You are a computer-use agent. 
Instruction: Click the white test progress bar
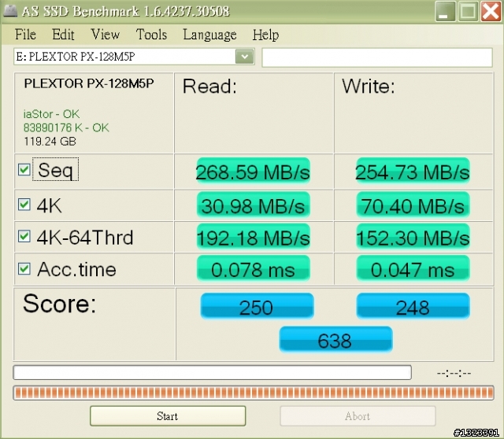pyautogui.click(x=212, y=373)
